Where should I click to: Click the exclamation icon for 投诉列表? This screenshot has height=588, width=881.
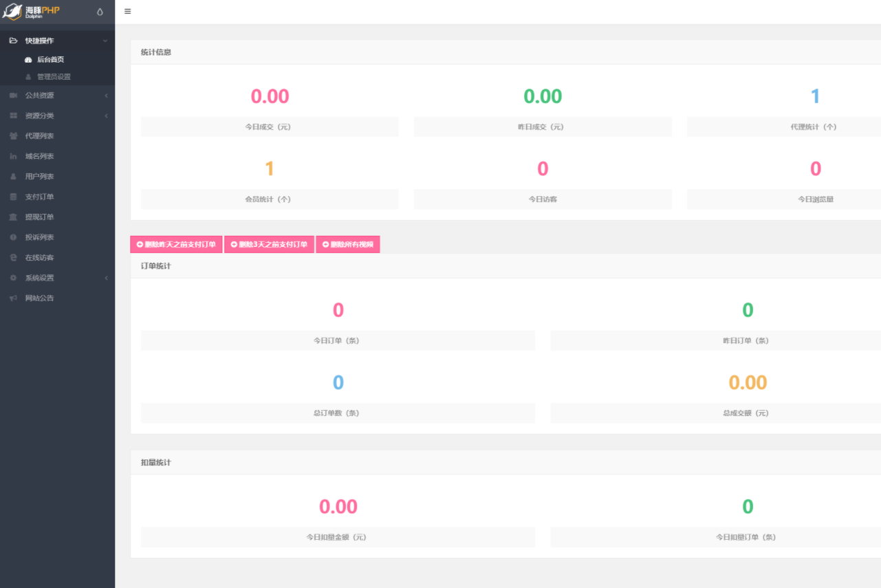click(x=13, y=237)
